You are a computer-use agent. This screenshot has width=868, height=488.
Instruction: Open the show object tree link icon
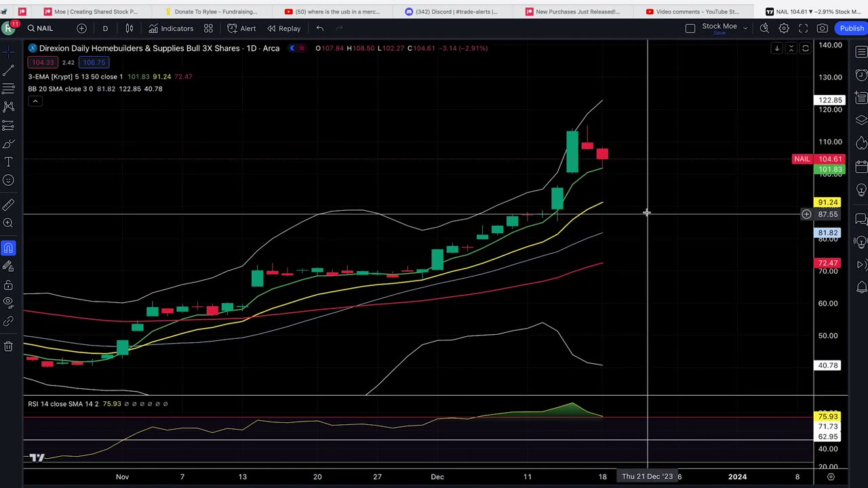8,321
